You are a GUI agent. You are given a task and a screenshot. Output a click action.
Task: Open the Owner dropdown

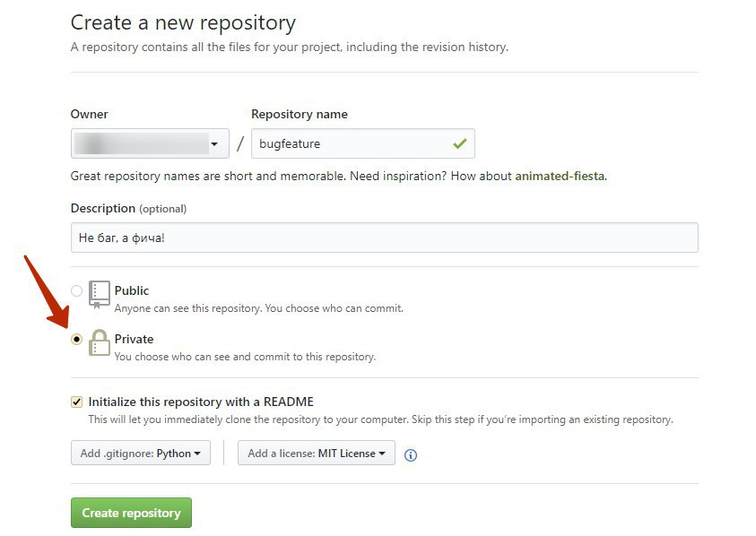point(149,143)
